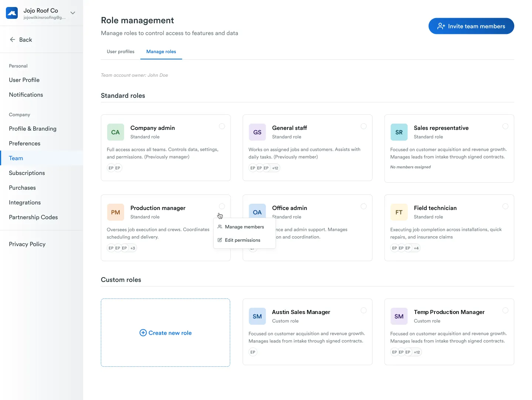Click the SR avatar on Sales representative card
Image resolution: width=532 pixels, height=400 pixels.
(399, 132)
